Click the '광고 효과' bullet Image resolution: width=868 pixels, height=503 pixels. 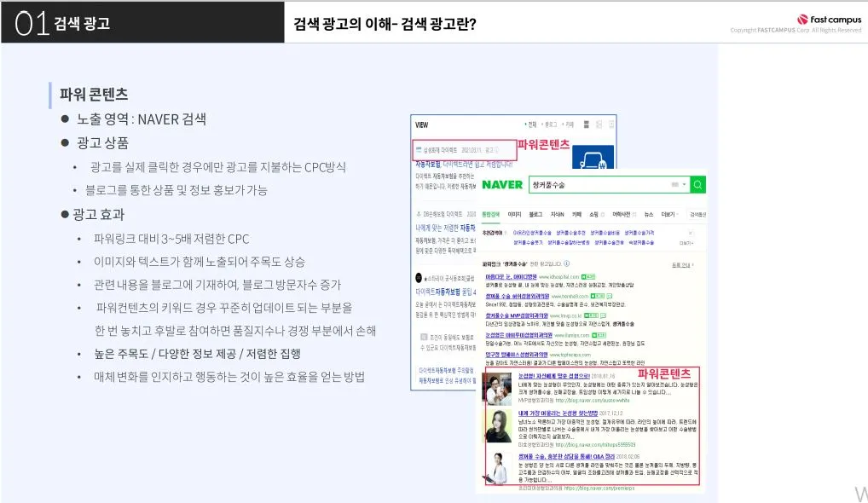click(98, 214)
